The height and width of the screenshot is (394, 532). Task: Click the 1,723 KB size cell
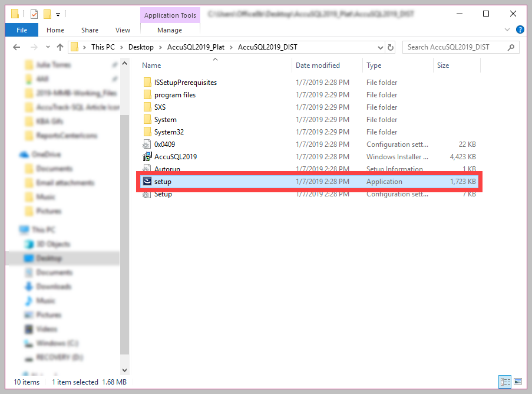click(463, 182)
